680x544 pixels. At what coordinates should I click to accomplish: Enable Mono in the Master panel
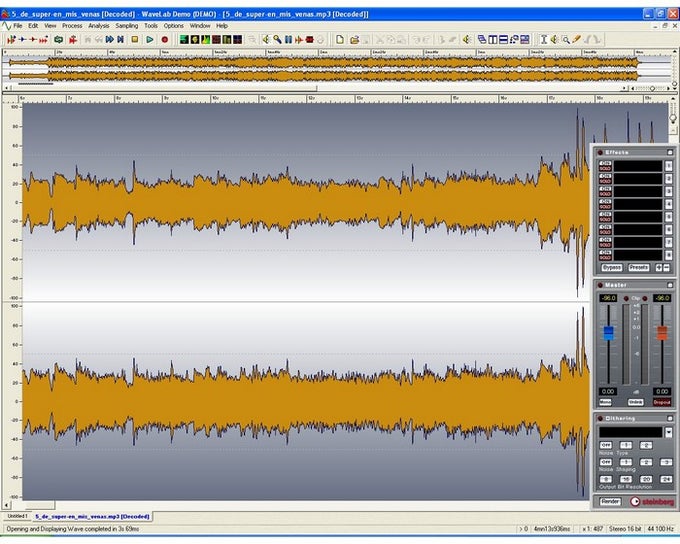[x=607, y=402]
